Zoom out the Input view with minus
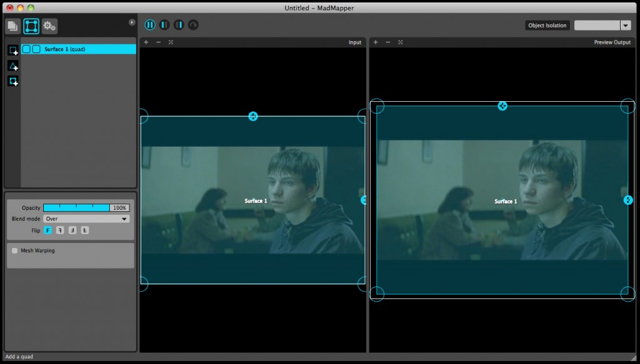Viewport: 640px width, 364px height. pos(158,42)
